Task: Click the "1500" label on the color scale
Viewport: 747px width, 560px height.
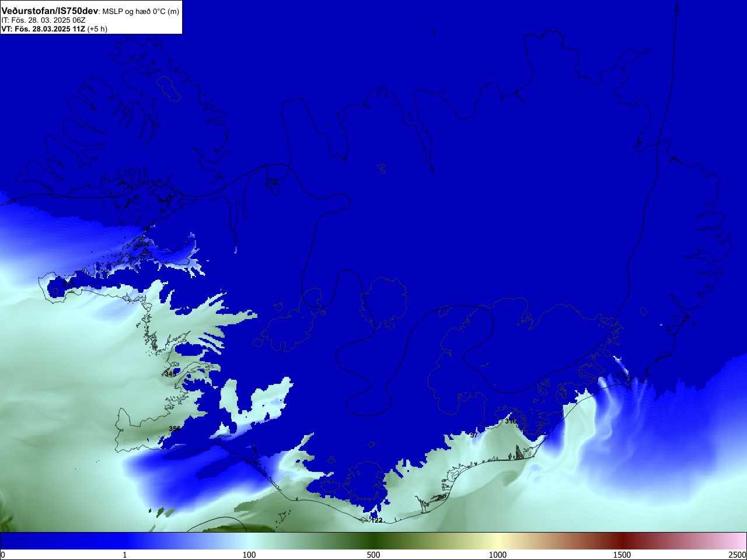Action: (x=622, y=555)
